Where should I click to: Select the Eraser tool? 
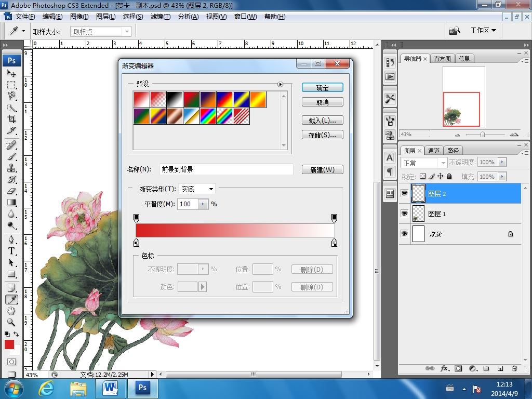point(11,191)
